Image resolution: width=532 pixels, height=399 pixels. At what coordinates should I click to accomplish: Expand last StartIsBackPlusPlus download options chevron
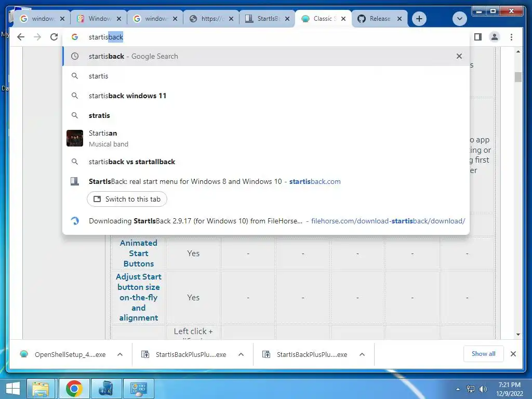pyautogui.click(x=362, y=354)
